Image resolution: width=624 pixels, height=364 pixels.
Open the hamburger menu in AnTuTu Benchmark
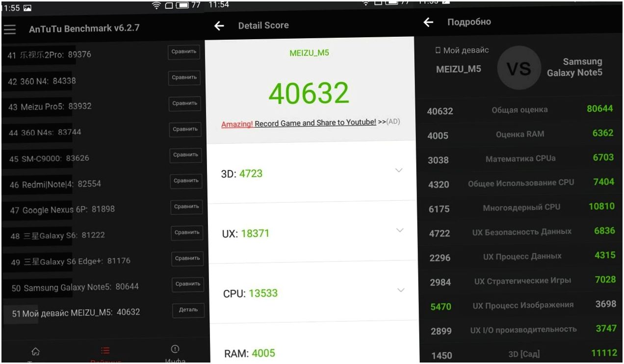[10, 29]
